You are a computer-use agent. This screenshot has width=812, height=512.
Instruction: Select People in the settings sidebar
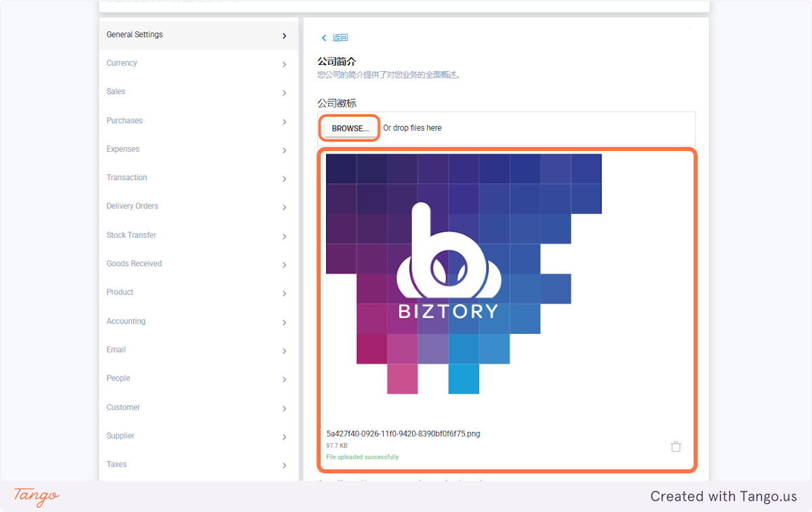198,378
